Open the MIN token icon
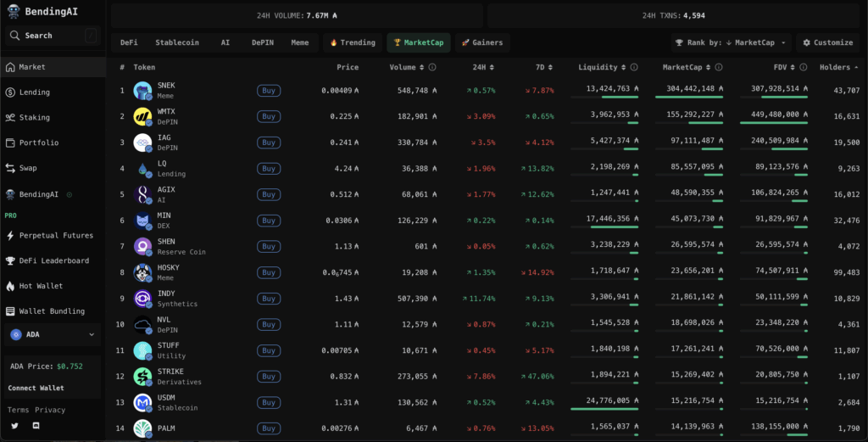Viewport: 868px width, 442px height. click(142, 221)
